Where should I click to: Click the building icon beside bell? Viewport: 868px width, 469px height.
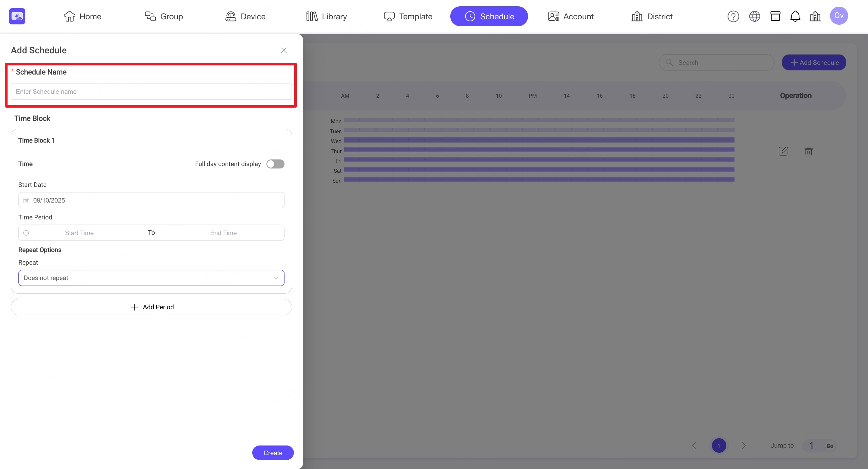[815, 16]
